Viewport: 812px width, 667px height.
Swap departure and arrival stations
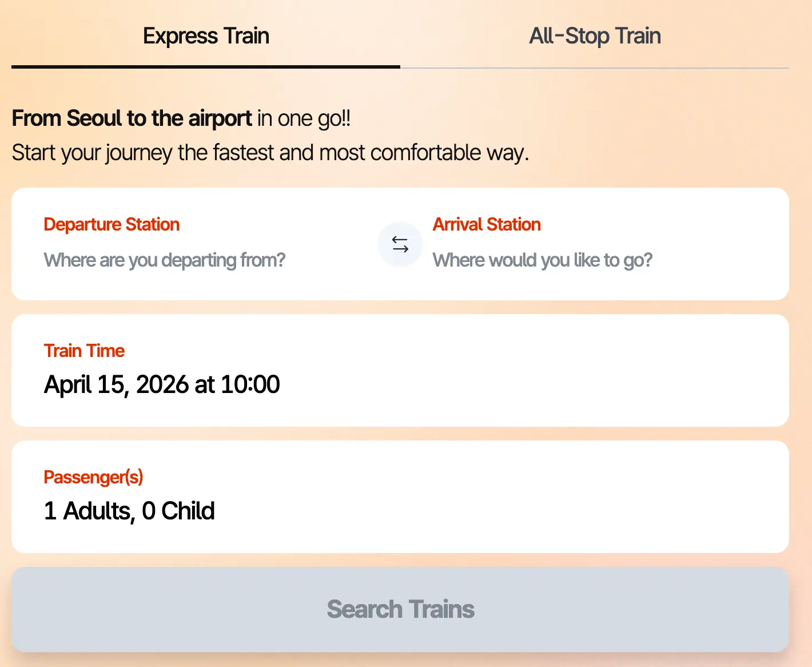coord(400,244)
